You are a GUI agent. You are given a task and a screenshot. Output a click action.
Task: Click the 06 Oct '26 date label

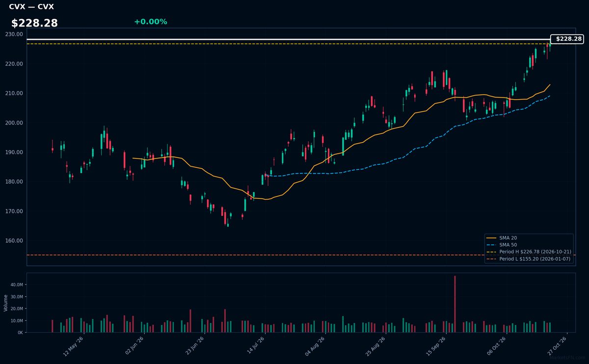(x=497, y=346)
